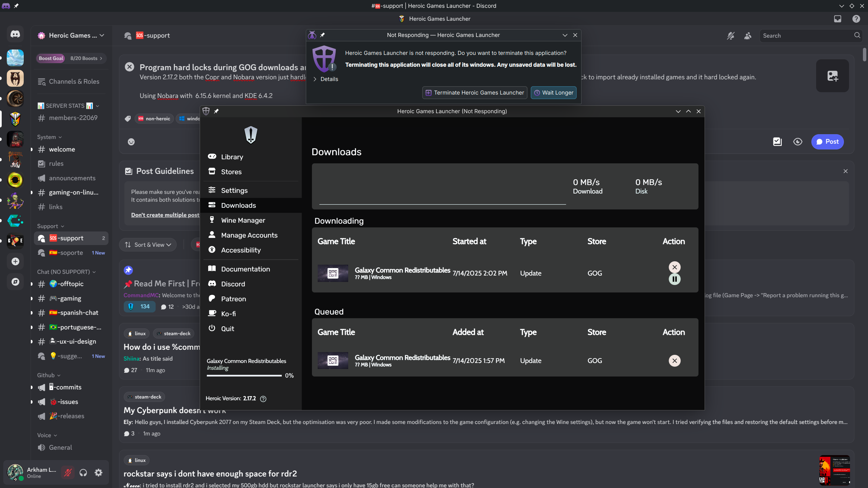Open soporte channel with 1 New

71,253
